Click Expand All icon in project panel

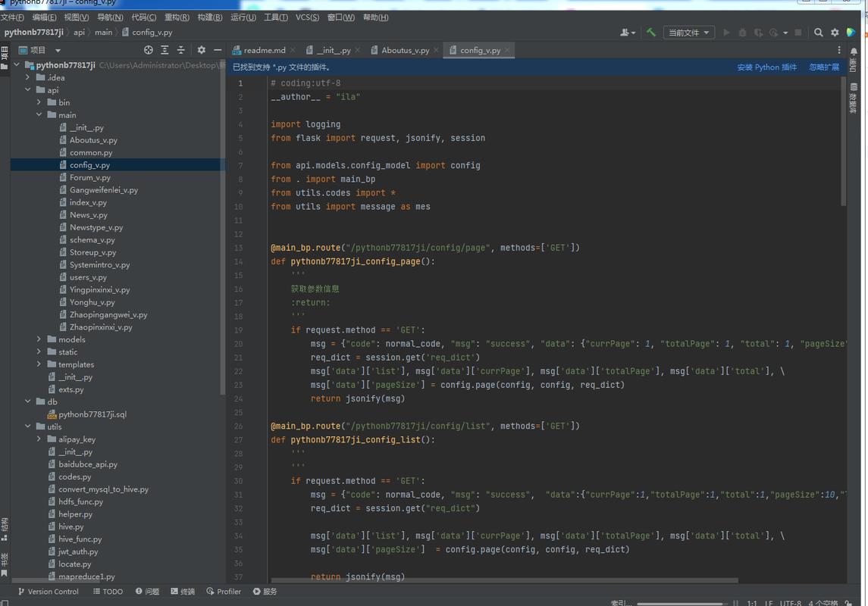point(165,50)
